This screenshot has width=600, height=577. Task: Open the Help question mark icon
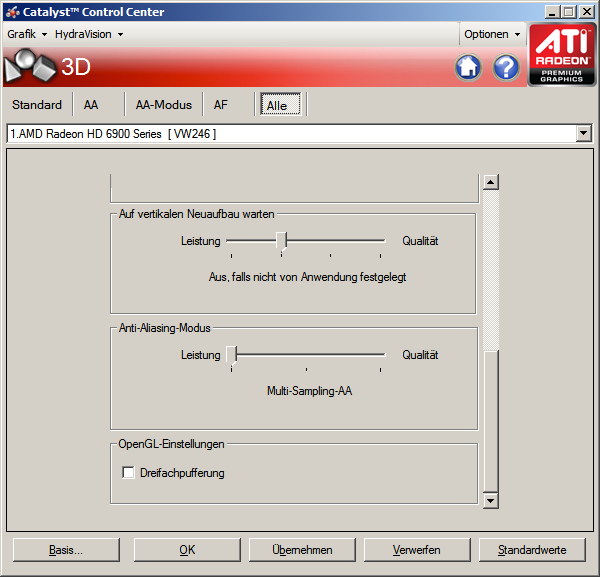point(506,67)
